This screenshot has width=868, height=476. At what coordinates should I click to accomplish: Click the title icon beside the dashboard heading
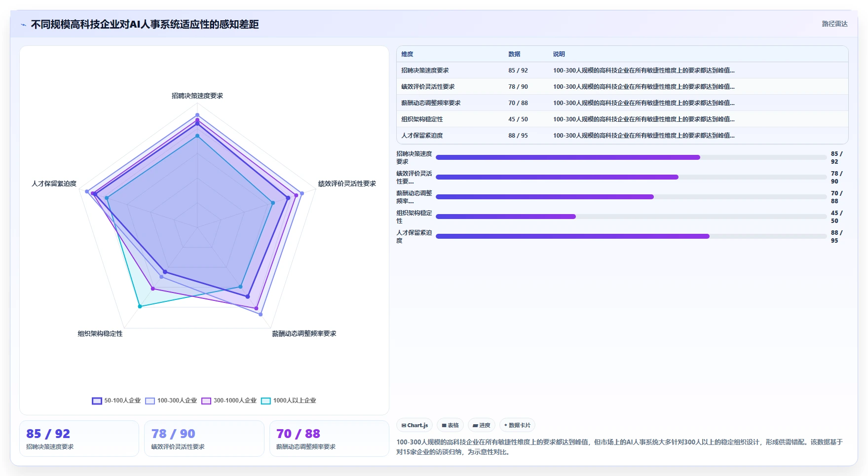(23, 25)
